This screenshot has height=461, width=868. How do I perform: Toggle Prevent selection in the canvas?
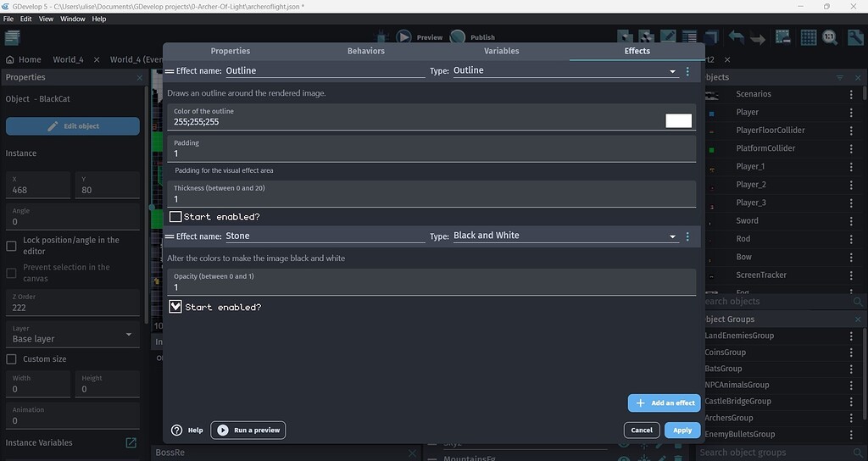click(x=11, y=273)
